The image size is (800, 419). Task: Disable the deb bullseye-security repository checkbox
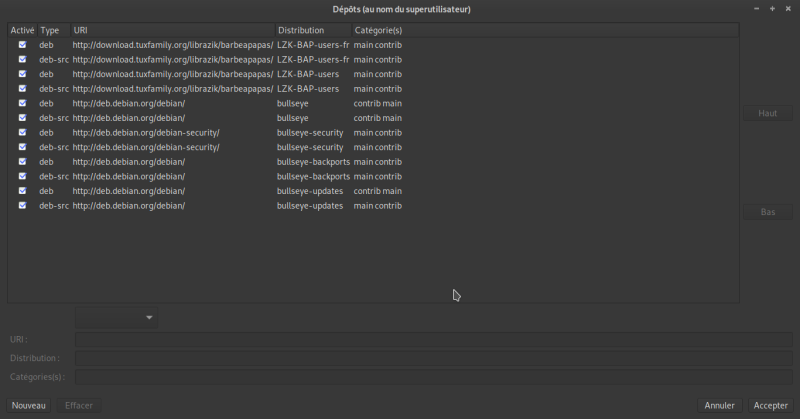tap(22, 132)
